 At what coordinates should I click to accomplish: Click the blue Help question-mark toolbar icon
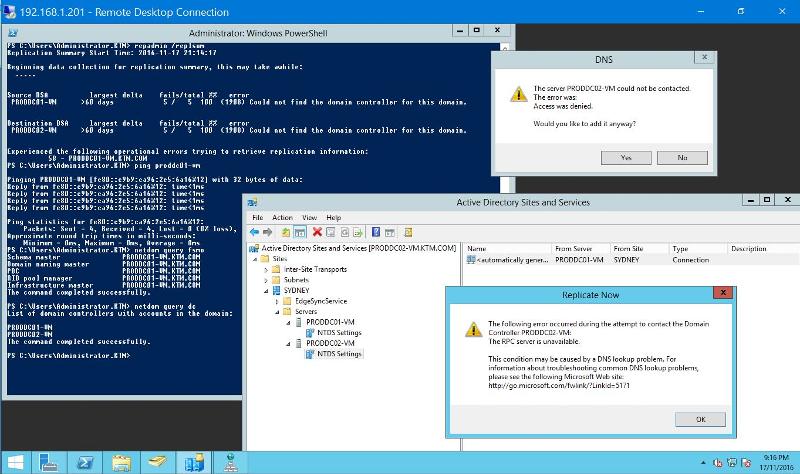376,232
